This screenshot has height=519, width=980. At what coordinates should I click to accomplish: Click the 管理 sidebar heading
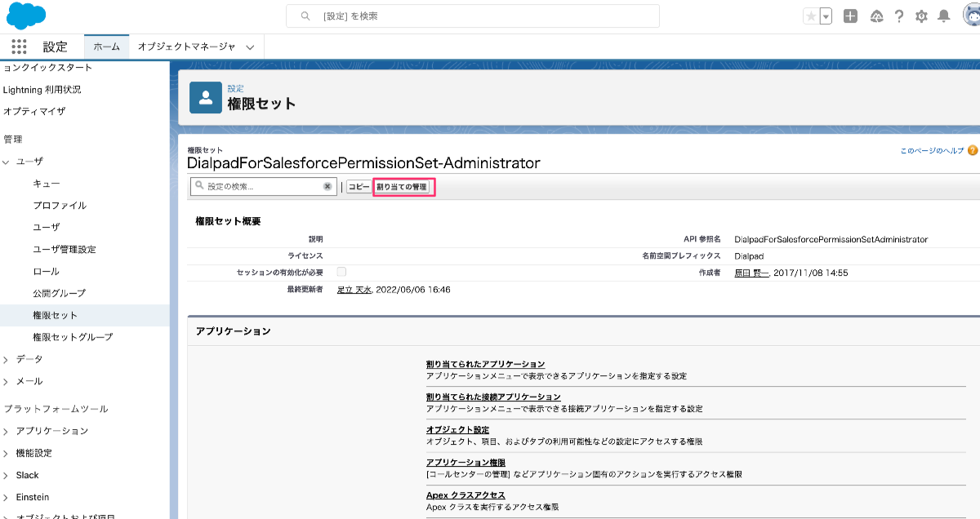[x=13, y=140]
